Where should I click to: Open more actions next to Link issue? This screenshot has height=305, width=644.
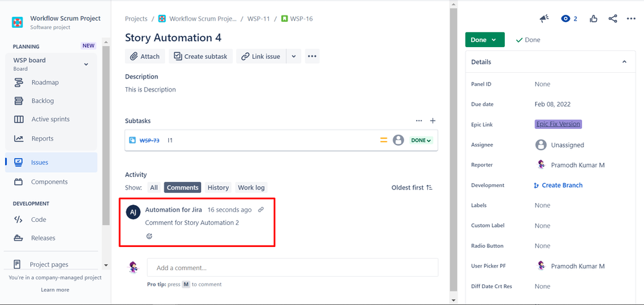(x=312, y=56)
